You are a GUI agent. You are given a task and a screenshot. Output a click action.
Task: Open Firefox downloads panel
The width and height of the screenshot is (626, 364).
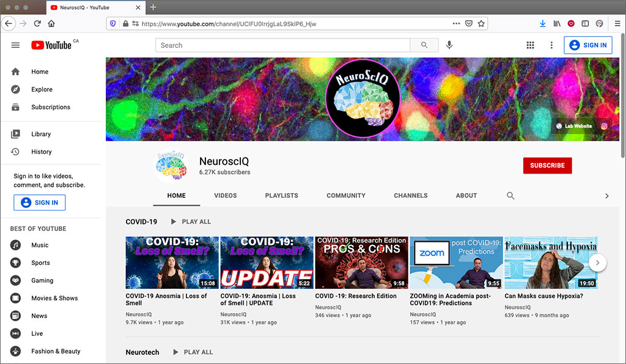coord(543,24)
